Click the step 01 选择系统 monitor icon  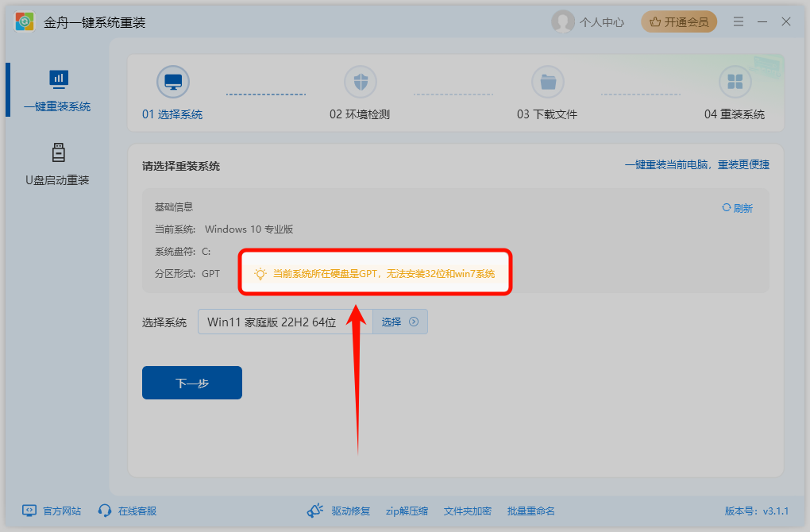coord(173,82)
